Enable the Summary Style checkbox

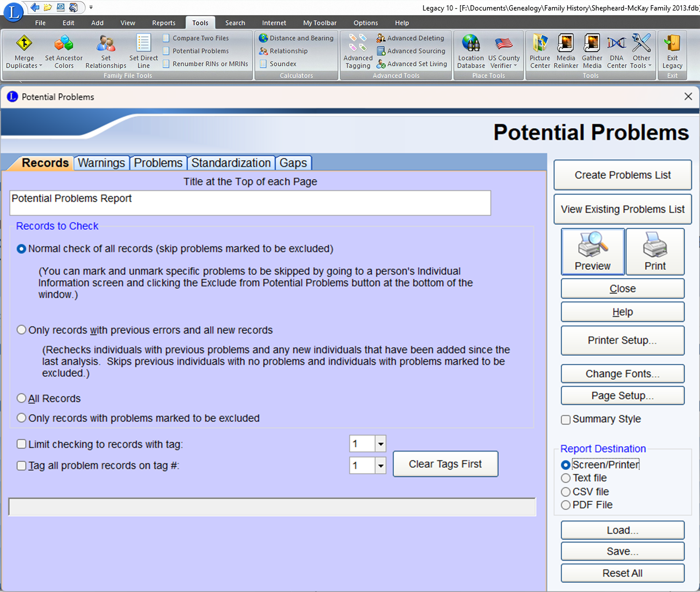[x=566, y=419]
